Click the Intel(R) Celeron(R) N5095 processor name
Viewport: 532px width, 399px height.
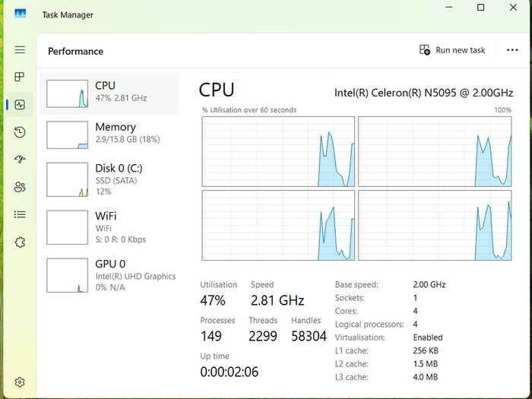click(424, 93)
